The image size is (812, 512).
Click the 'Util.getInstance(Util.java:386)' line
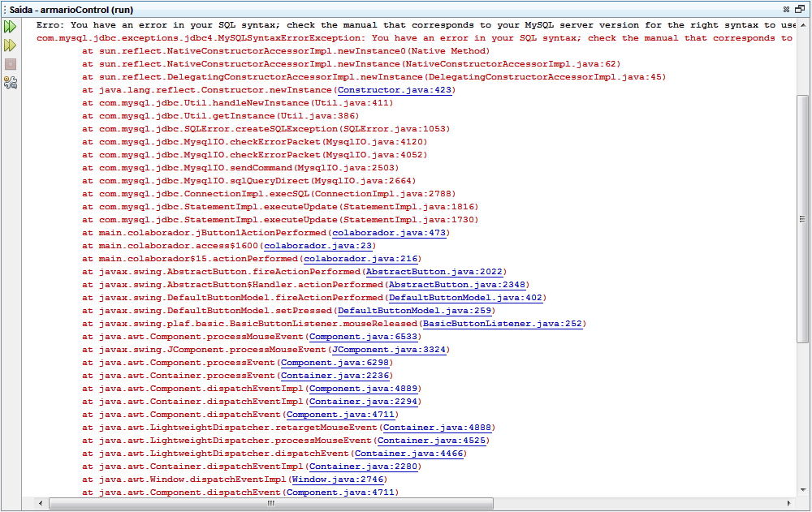pyautogui.click(x=221, y=116)
